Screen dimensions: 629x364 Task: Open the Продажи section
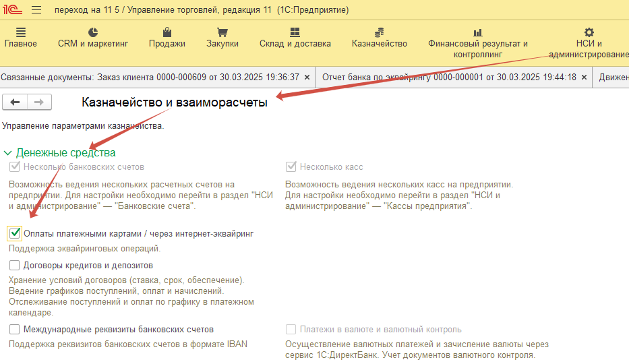pyautogui.click(x=167, y=38)
